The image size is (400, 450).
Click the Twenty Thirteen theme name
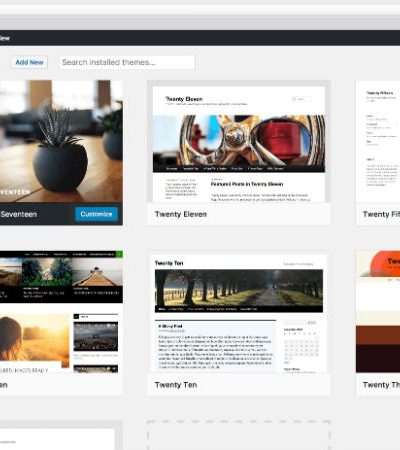[x=381, y=385]
